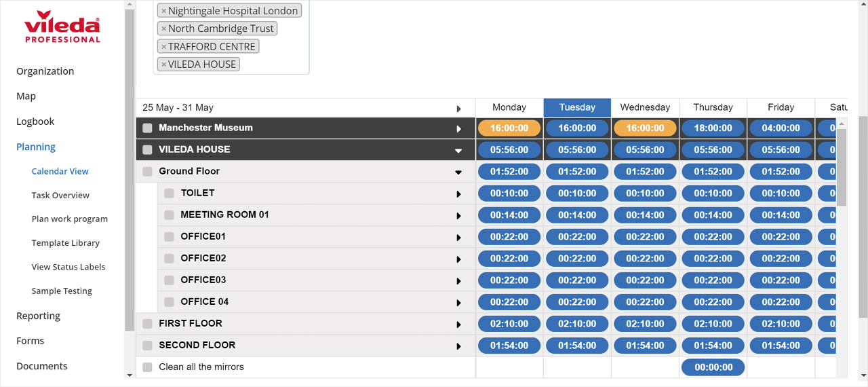Select the Tuesday column header
868x387 pixels.
[x=577, y=107]
